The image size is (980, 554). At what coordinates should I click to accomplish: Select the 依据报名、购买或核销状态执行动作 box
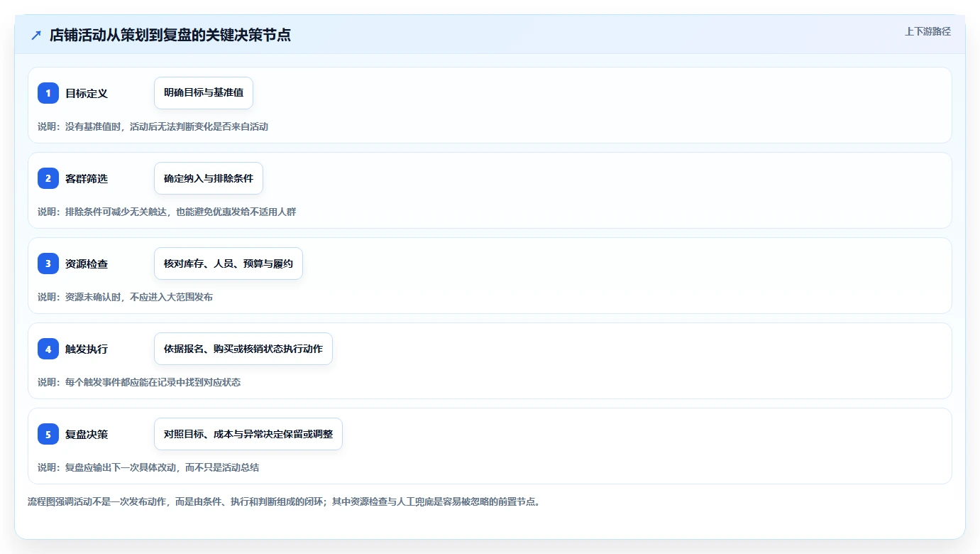(x=243, y=349)
